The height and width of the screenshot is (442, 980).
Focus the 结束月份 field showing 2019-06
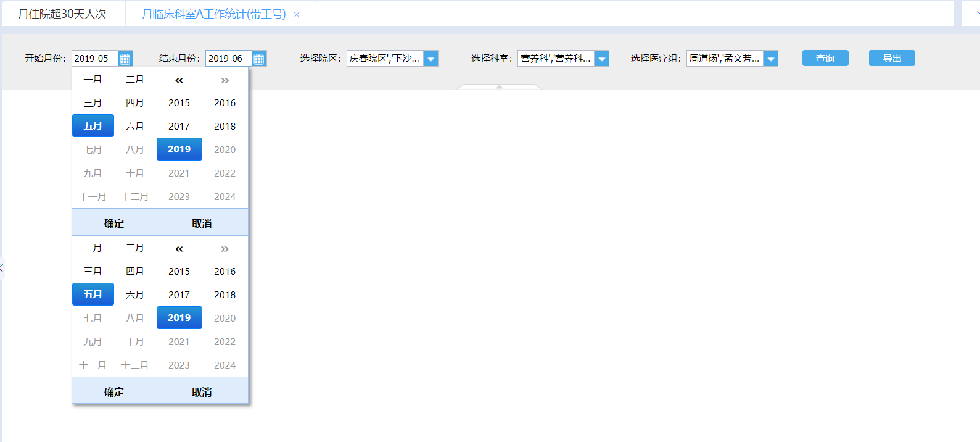point(229,59)
